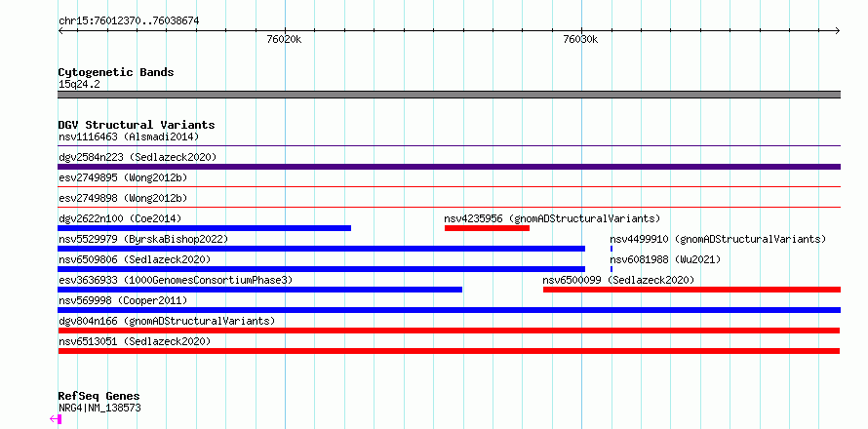Select the esv3636933 blue variant bar
Screen dimensions: 868x429
259,290
